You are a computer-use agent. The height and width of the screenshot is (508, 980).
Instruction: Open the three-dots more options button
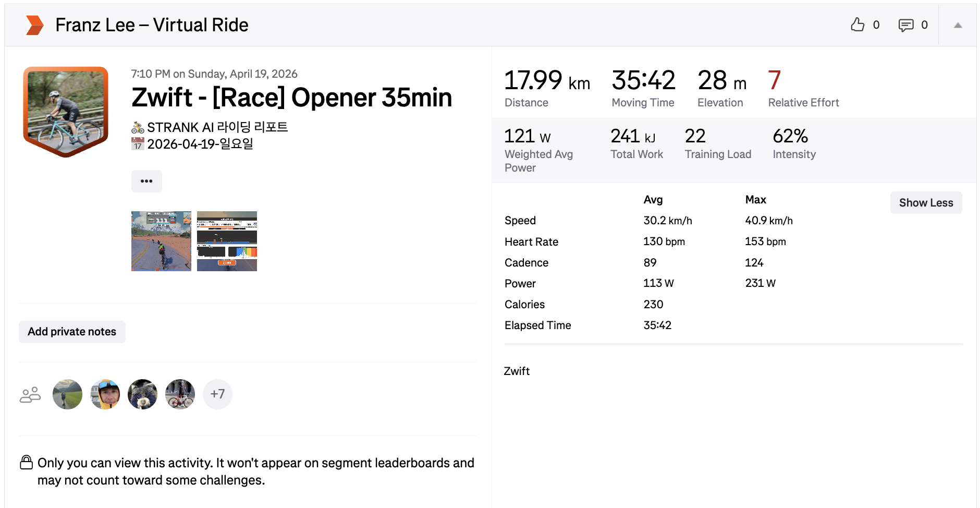click(x=146, y=181)
